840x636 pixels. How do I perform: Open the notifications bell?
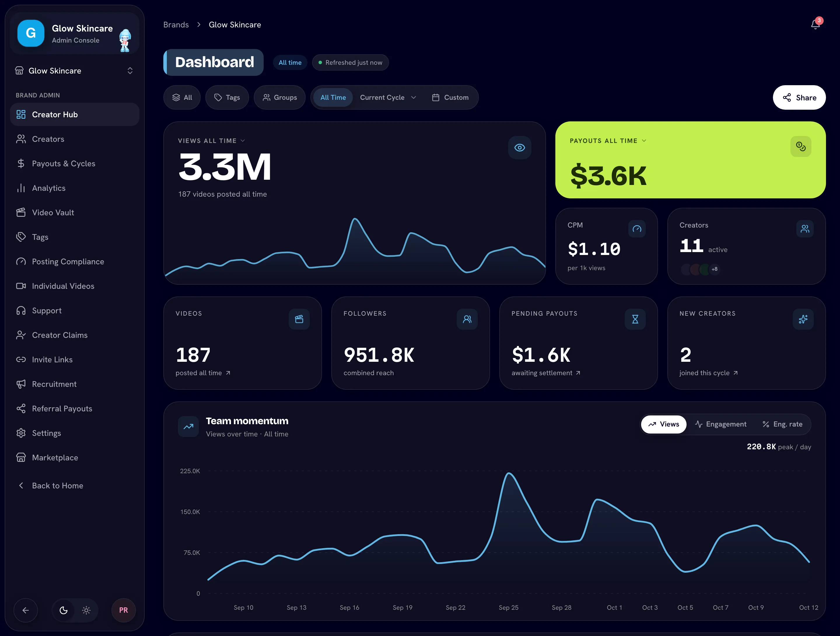pyautogui.click(x=815, y=24)
